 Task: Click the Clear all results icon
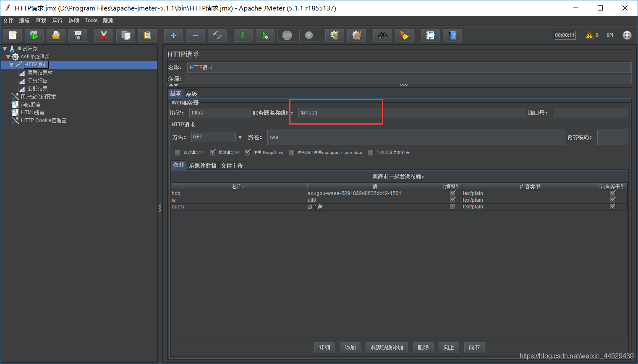356,35
